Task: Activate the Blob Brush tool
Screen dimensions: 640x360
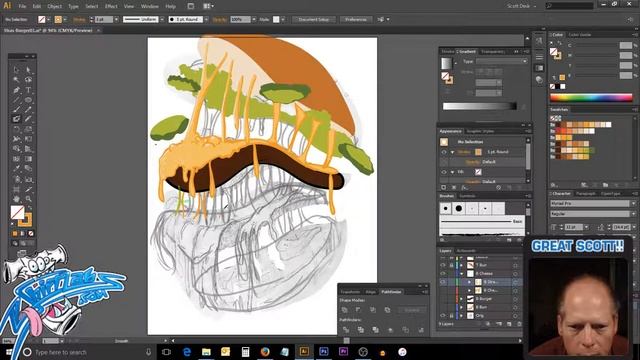Action: [16, 119]
